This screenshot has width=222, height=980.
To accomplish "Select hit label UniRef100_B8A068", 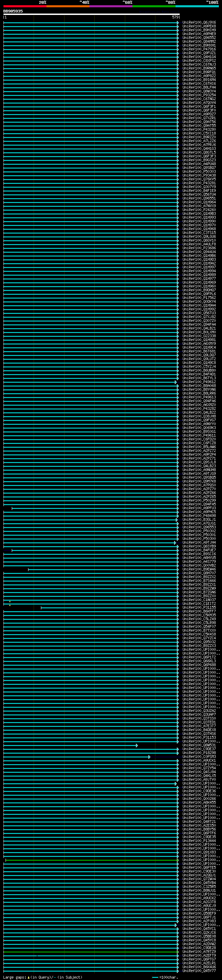I will click(x=199, y=386).
